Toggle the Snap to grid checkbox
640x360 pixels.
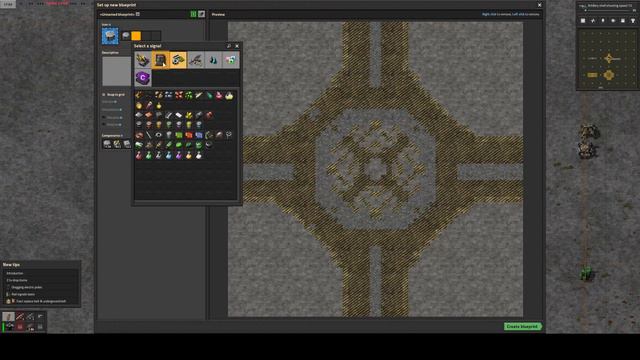pos(104,95)
